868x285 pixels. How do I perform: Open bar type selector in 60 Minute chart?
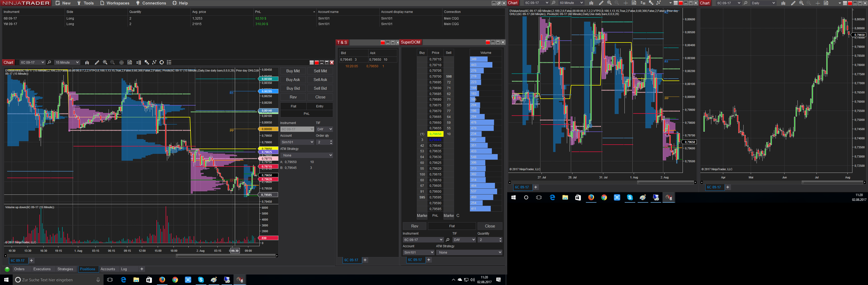pos(591,3)
